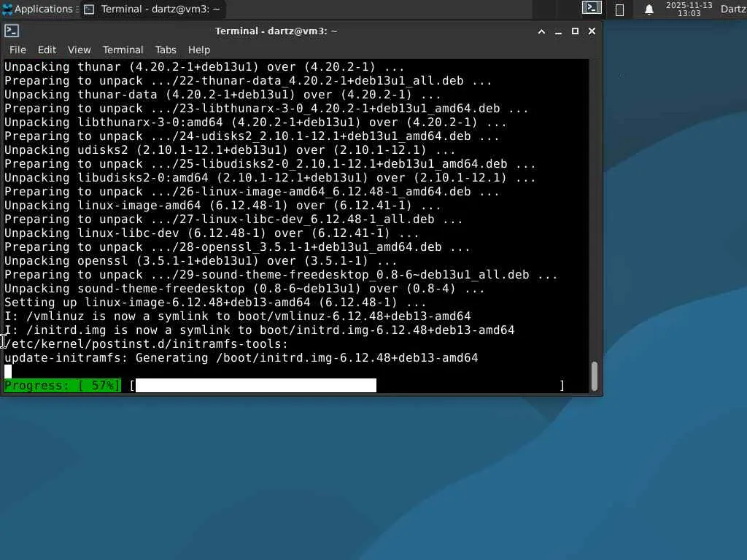Click the notification bell icon

pos(649,9)
